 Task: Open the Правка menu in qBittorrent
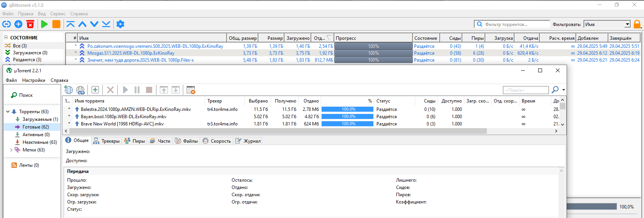click(x=26, y=14)
